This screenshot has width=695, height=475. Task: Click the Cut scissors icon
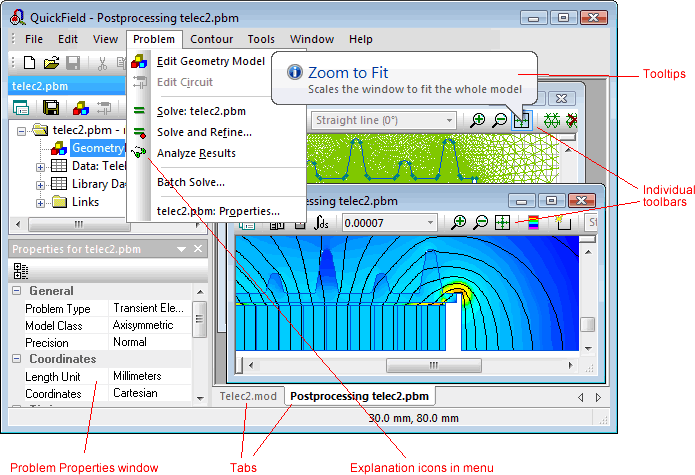coord(102,63)
